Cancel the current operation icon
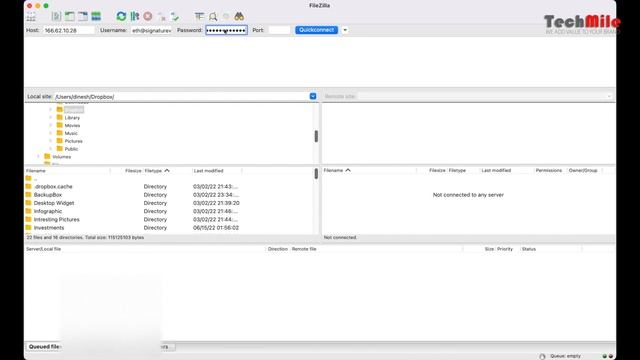Viewport: 640px width, 360px height. 148,16
